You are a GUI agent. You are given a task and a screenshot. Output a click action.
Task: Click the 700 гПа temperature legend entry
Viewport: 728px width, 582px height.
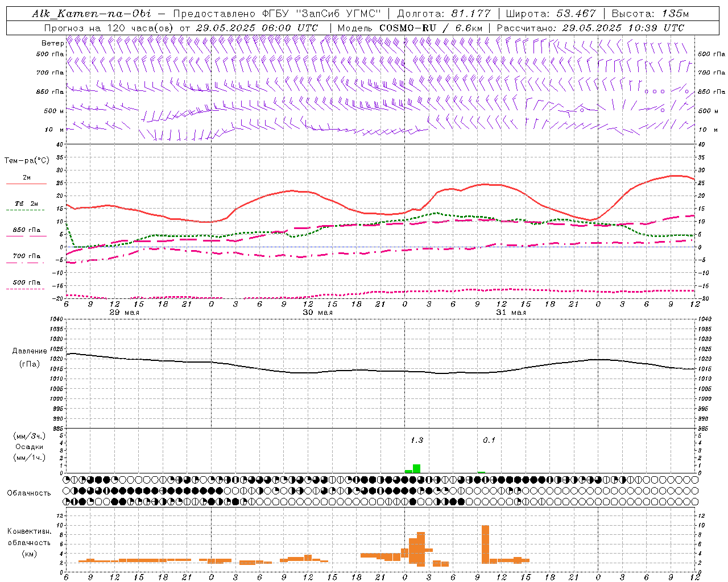(26, 256)
